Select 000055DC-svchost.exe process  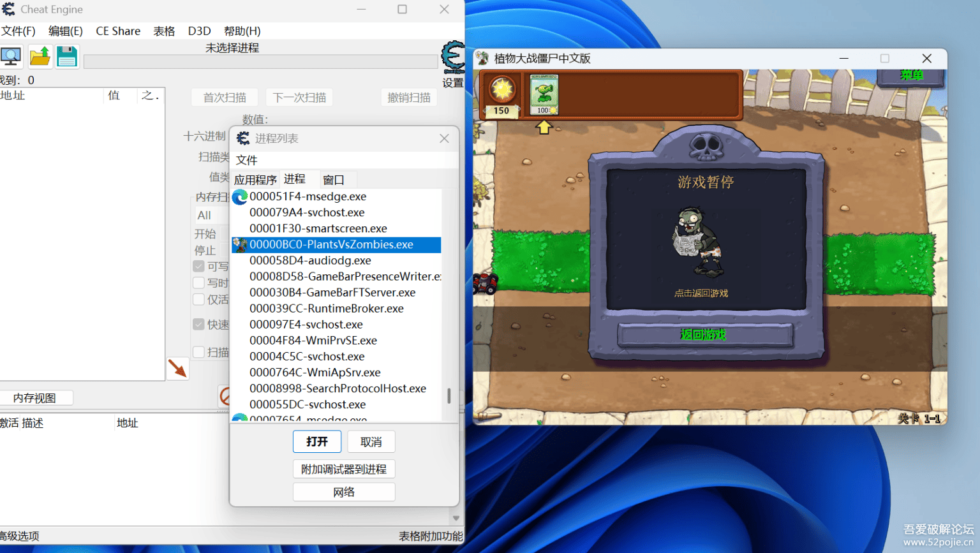tap(336, 404)
